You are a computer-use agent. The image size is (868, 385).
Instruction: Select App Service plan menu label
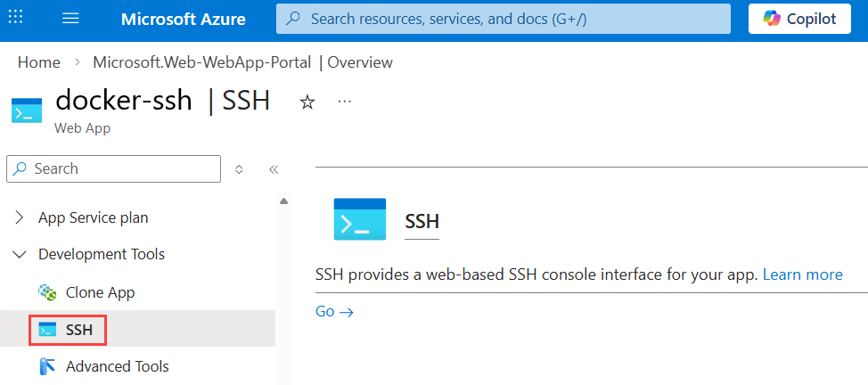coord(93,217)
